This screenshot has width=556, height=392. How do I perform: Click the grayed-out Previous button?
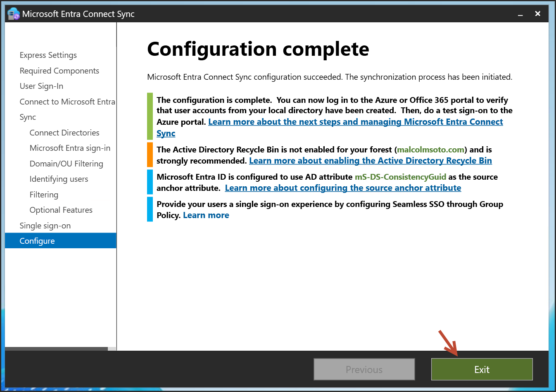[x=364, y=369]
